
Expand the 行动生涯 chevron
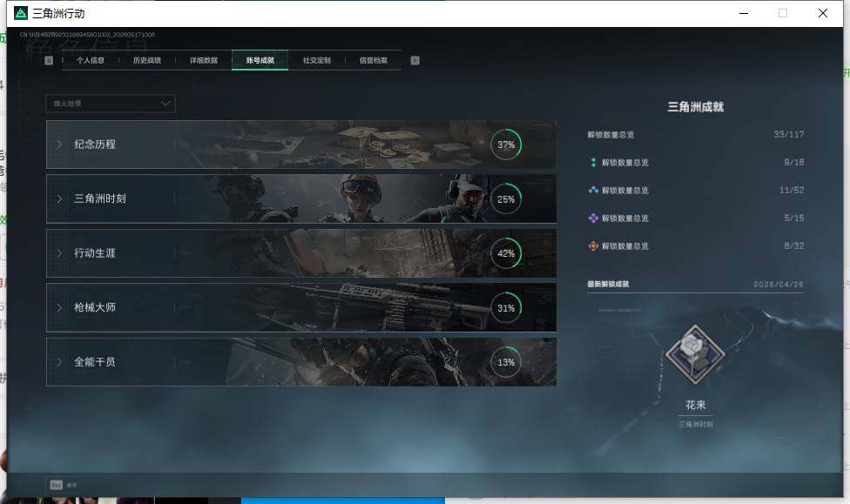coord(59,253)
